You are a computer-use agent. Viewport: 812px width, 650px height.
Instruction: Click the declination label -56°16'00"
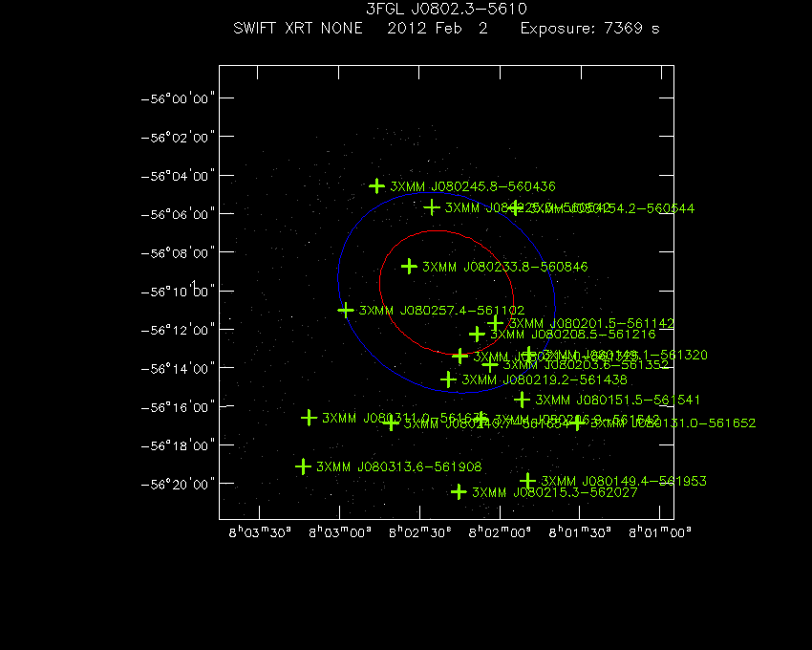click(x=178, y=407)
